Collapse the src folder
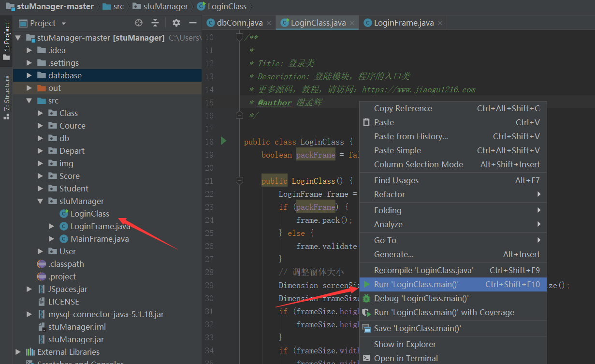 point(29,101)
